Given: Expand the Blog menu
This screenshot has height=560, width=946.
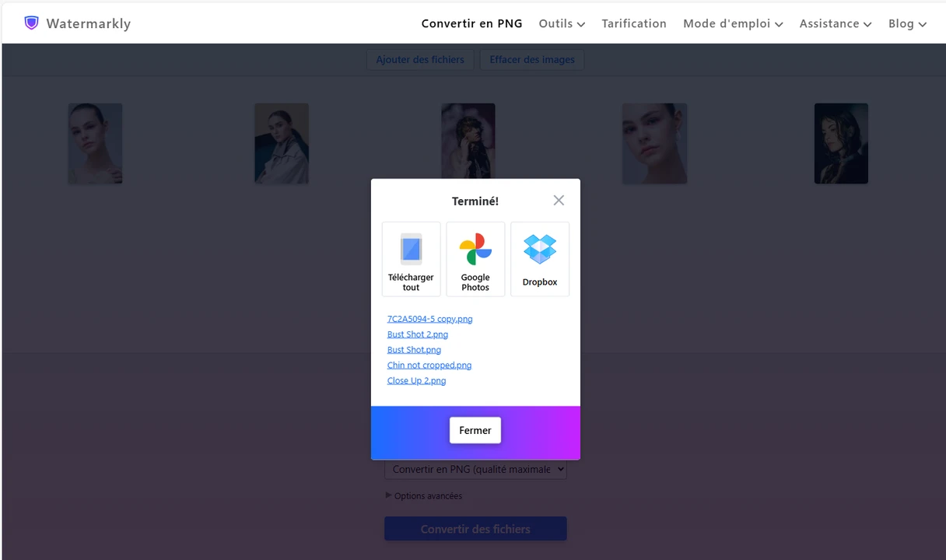Looking at the screenshot, I should click(x=907, y=23).
